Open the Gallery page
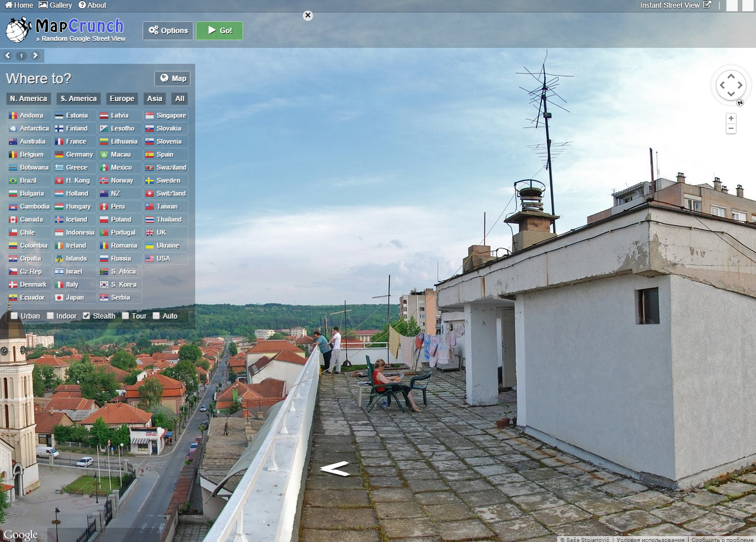Image resolution: width=756 pixels, height=542 pixels. tap(55, 5)
